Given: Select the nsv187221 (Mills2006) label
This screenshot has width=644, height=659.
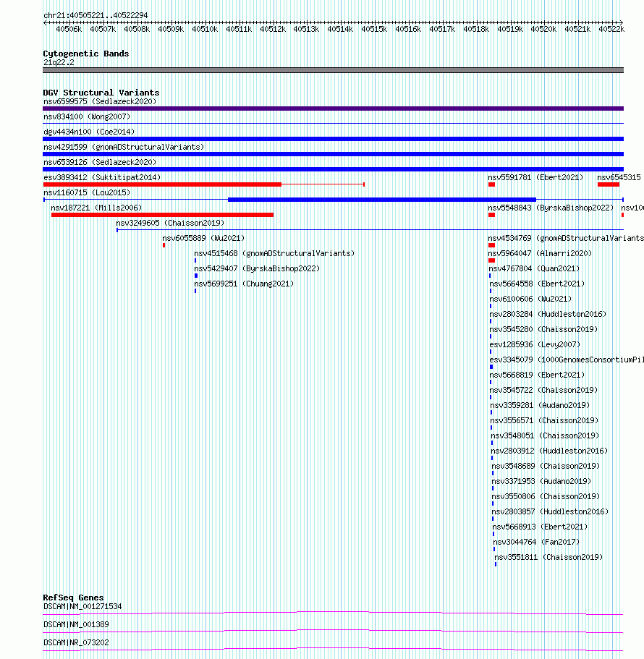Looking at the screenshot, I should coord(97,207).
